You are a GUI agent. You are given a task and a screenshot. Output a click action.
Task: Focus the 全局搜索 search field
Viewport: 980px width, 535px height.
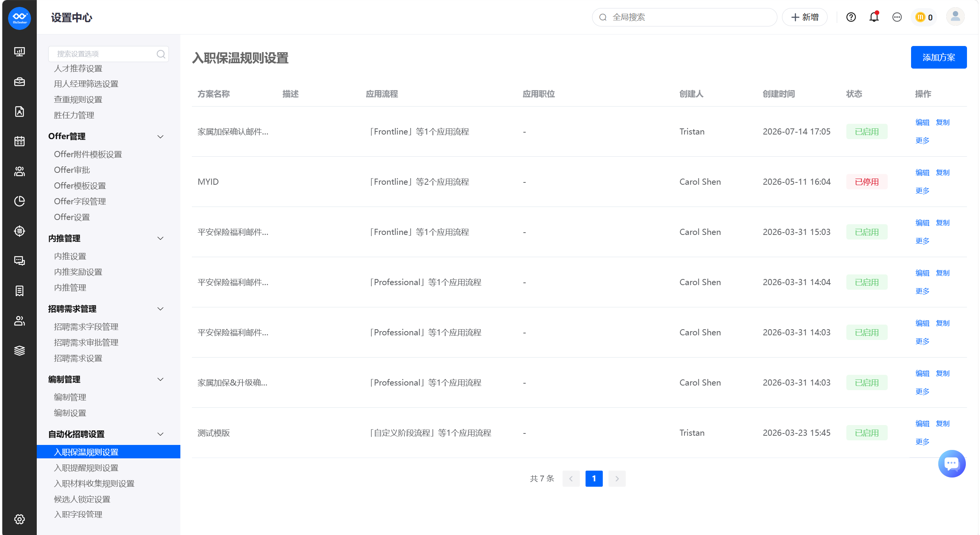coord(684,17)
